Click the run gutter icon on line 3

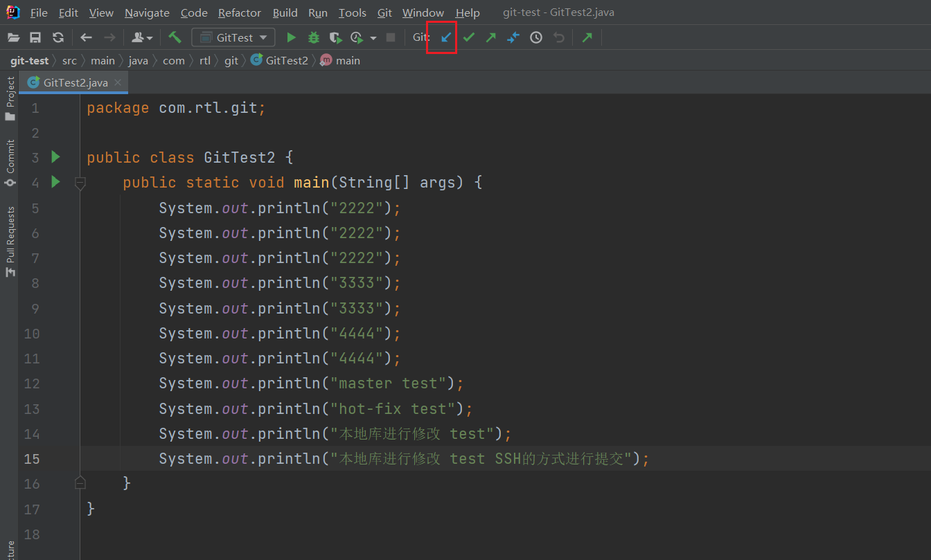pyautogui.click(x=56, y=157)
